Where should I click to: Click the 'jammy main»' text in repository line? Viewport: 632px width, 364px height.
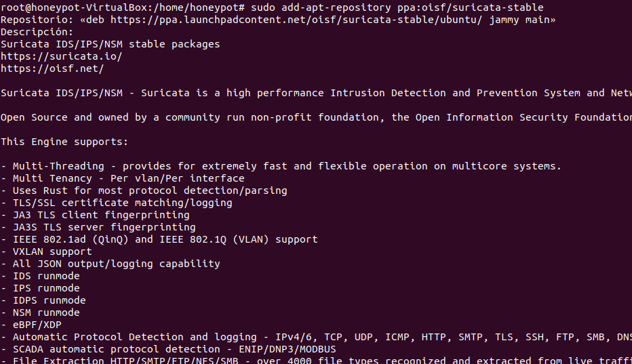click(522, 20)
